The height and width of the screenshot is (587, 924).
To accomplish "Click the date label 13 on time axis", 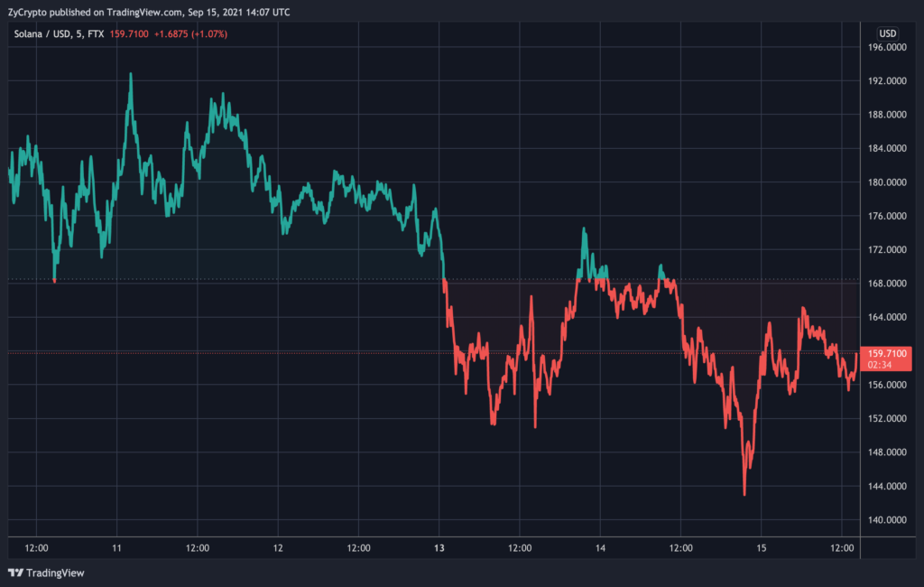I will (x=439, y=548).
